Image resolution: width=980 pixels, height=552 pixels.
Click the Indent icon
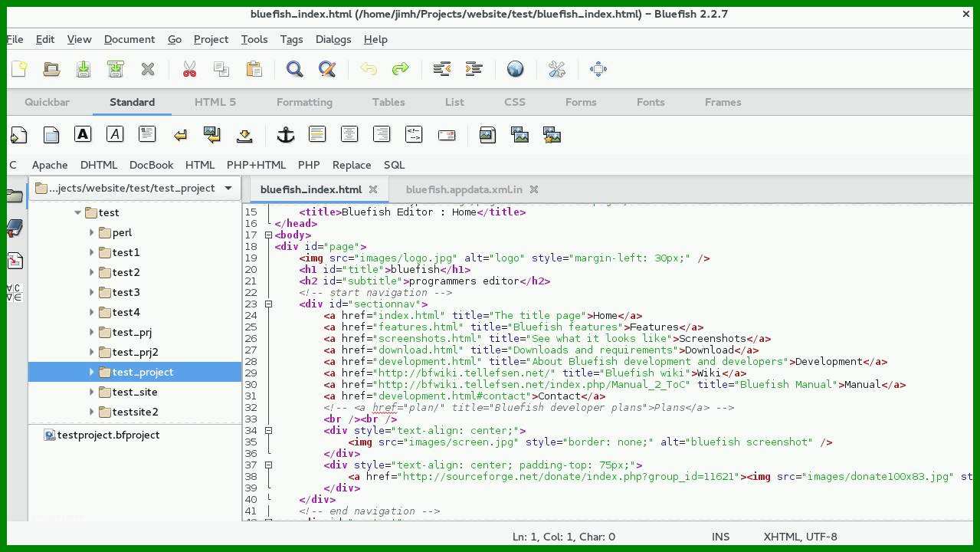(x=474, y=69)
